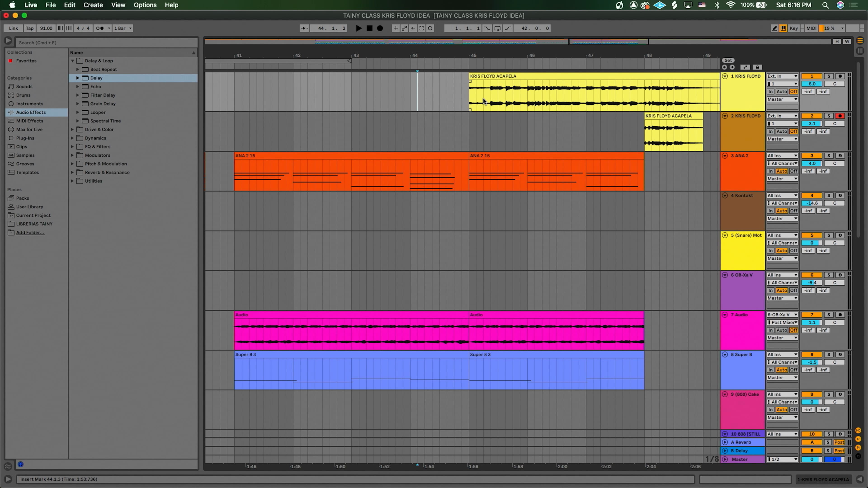Click the 4 Kontakt volume slider value
The image size is (868, 488).
pyautogui.click(x=811, y=203)
